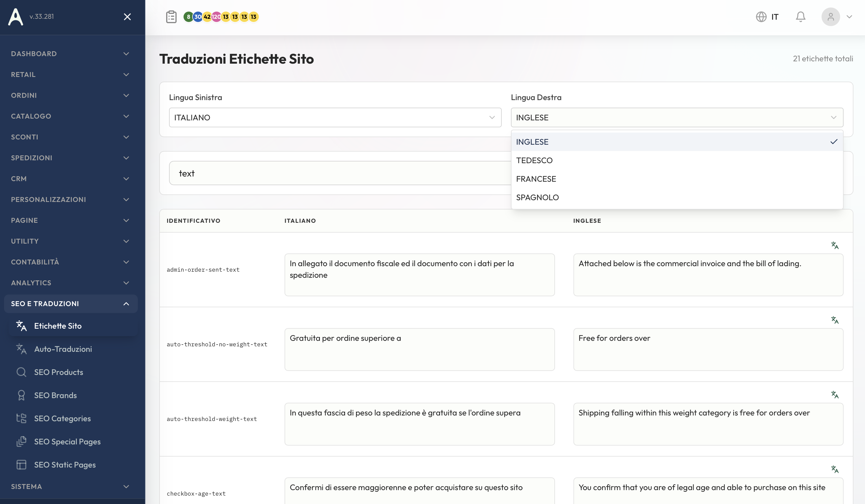Edit 'Confermi di essere maggiorenne' field

pyautogui.click(x=419, y=491)
